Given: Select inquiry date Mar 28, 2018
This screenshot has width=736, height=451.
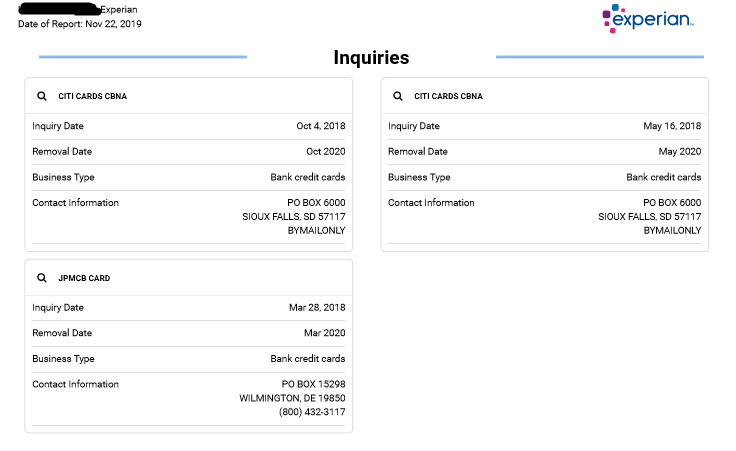Looking at the screenshot, I should coord(317,307).
